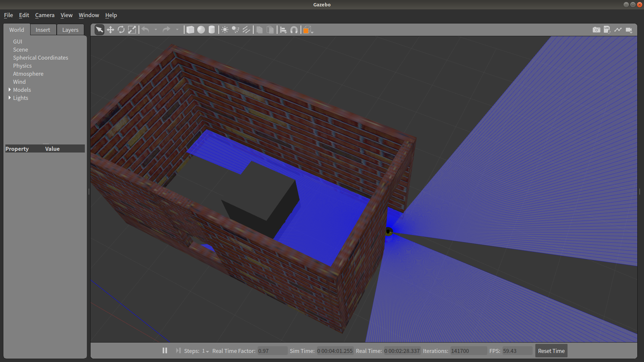644x362 pixels.
Task: Switch to the Insert tab
Action: point(43,30)
